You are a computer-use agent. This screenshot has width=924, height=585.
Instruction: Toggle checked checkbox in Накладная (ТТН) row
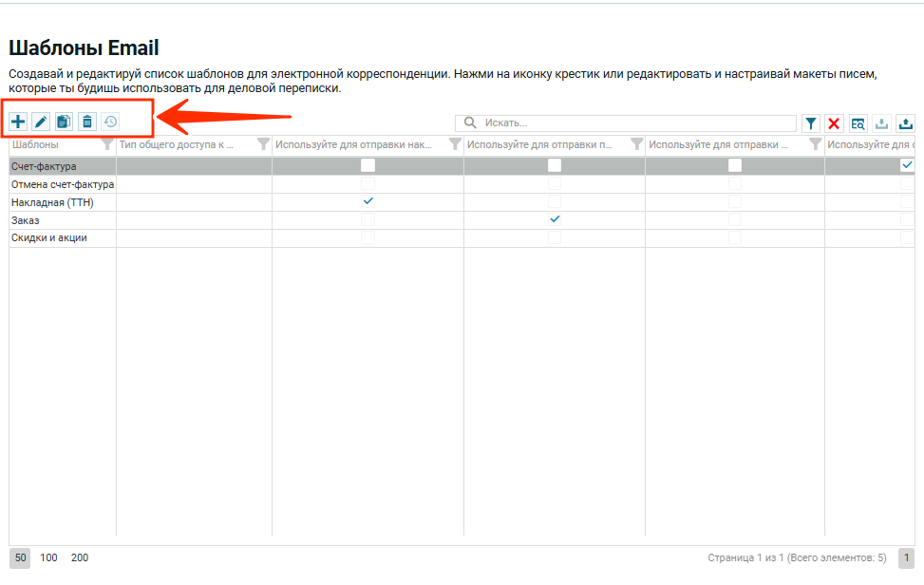[x=368, y=201]
